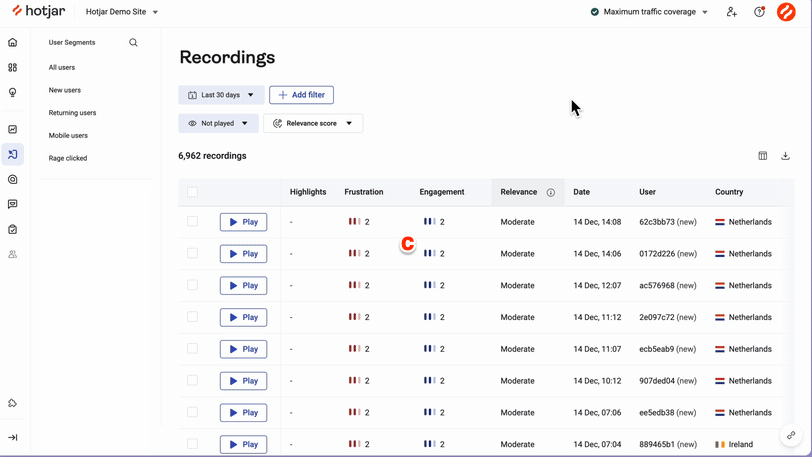812x457 pixels.
Task: Open the table columns settings icon
Action: click(762, 156)
